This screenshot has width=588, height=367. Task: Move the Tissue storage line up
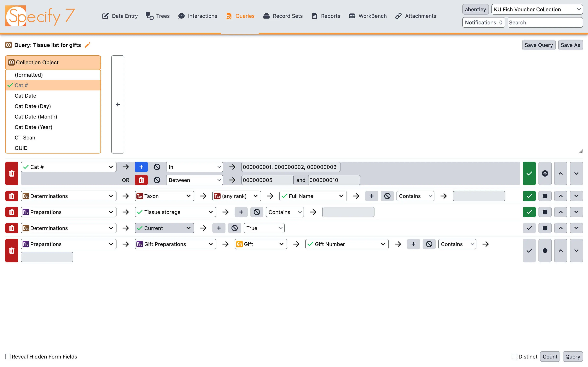click(560, 212)
